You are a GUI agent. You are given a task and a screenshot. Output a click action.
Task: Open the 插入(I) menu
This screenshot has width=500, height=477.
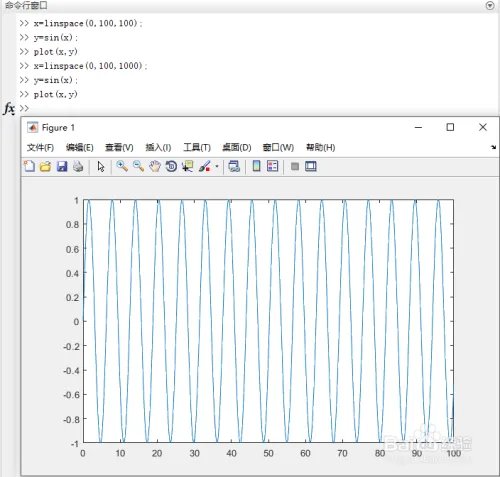coord(158,147)
